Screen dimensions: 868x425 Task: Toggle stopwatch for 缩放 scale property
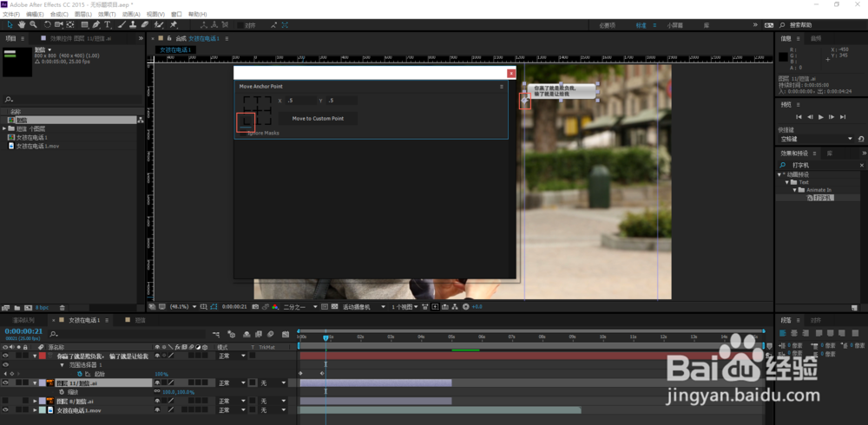[62, 392]
